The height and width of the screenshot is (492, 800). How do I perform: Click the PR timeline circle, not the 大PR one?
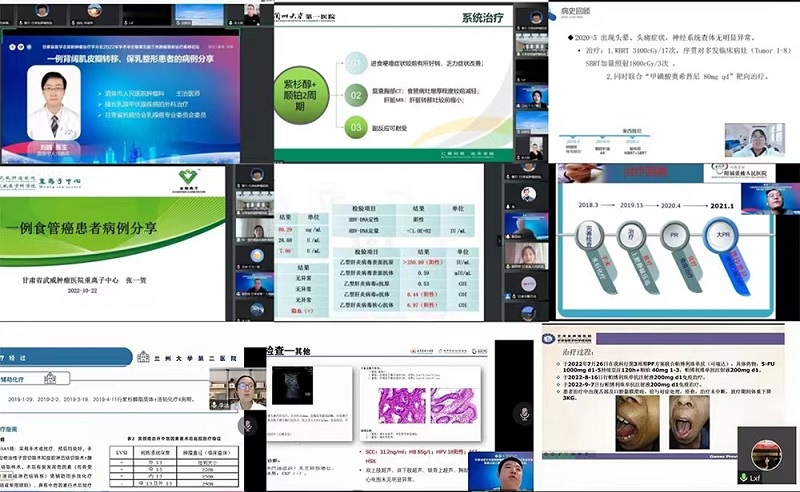click(674, 236)
